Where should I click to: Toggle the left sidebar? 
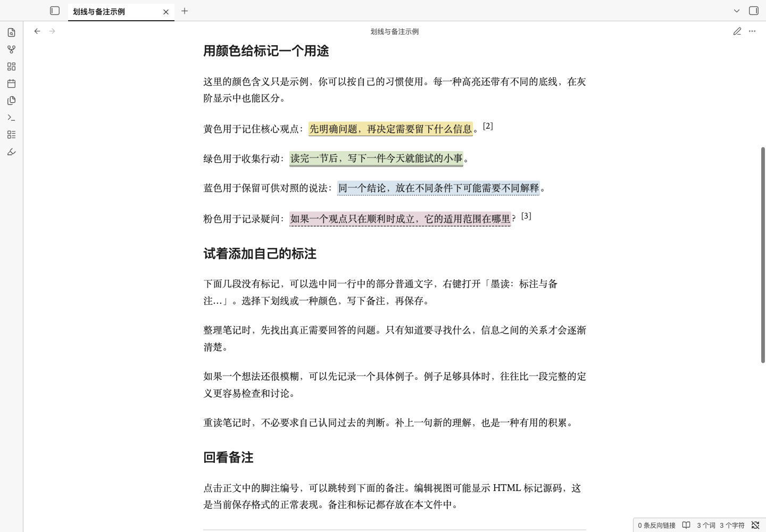click(x=55, y=11)
